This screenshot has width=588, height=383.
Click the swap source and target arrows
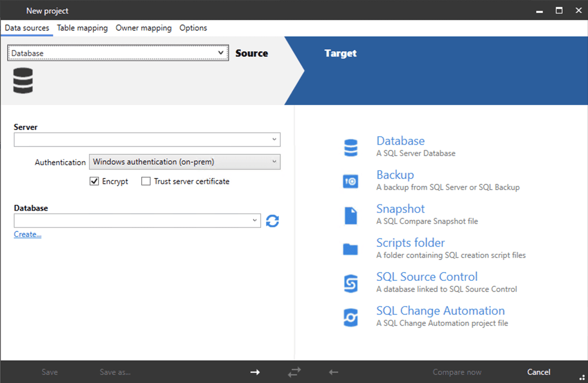pyautogui.click(x=294, y=372)
